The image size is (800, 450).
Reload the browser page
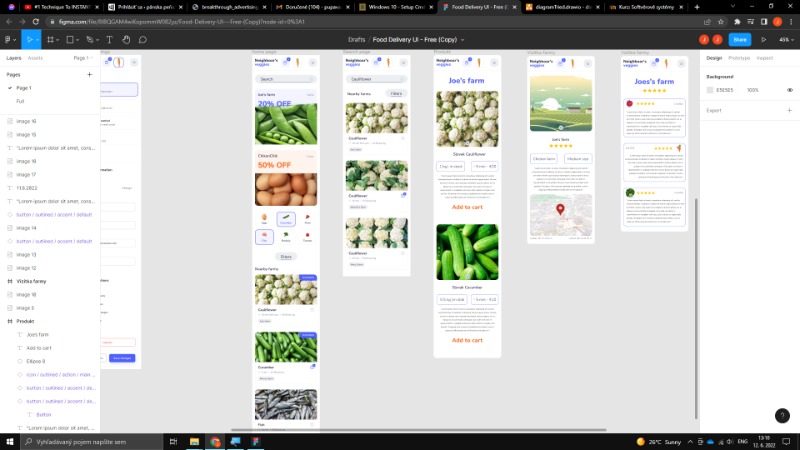tap(36, 21)
